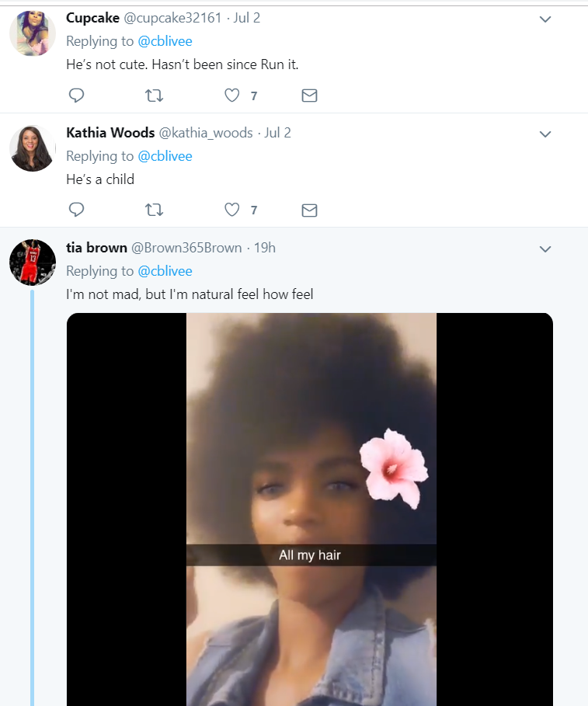This screenshot has width=588, height=706.
Task: Follow @cblivee mention in tia brown's reply
Action: (165, 271)
